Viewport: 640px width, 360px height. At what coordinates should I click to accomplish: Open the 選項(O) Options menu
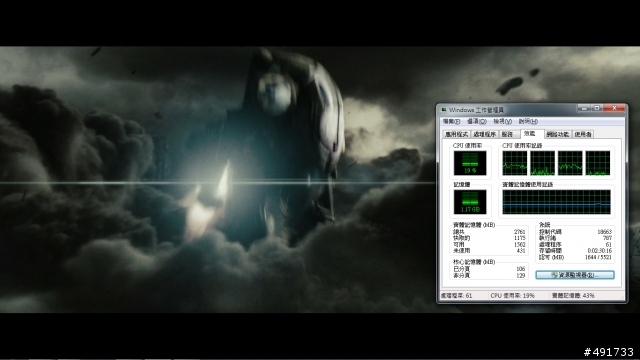click(x=477, y=121)
